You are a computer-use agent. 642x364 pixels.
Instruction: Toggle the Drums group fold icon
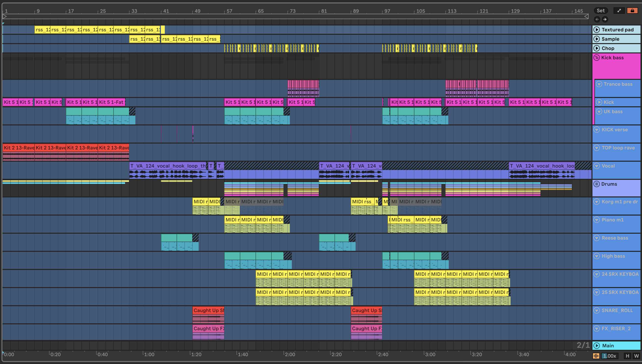tap(597, 184)
